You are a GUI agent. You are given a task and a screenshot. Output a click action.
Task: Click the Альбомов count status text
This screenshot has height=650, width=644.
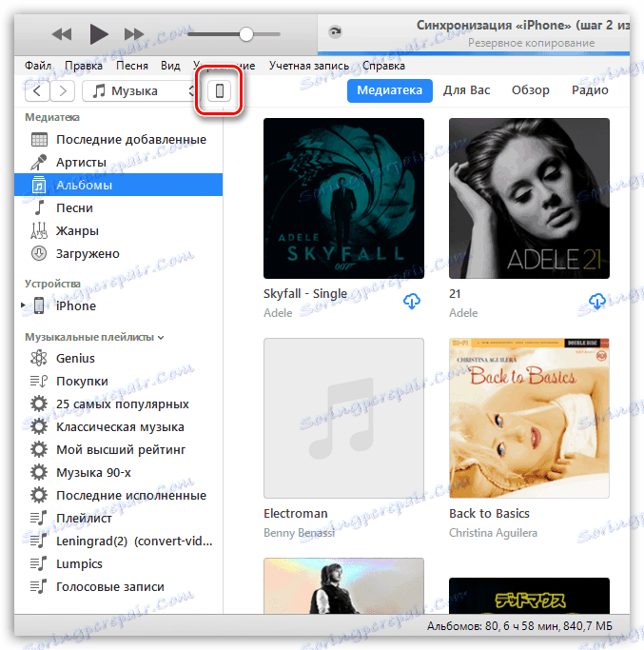point(519,625)
